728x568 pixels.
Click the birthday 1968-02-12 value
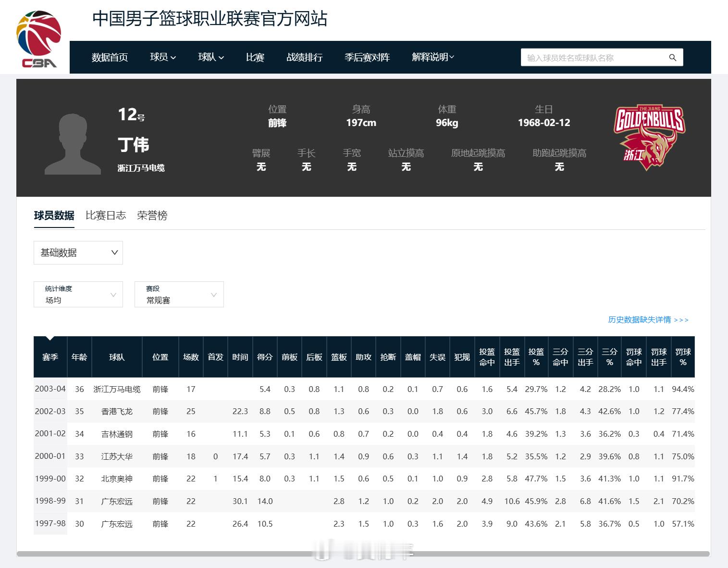544,123
